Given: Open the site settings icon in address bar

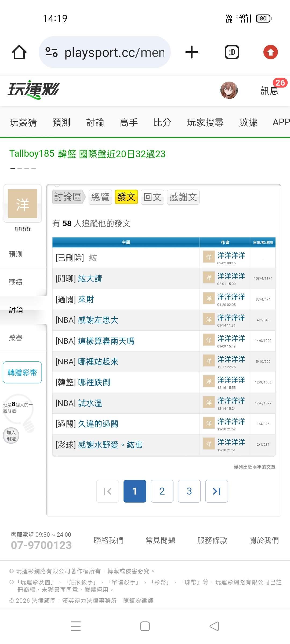Looking at the screenshot, I should tap(52, 52).
